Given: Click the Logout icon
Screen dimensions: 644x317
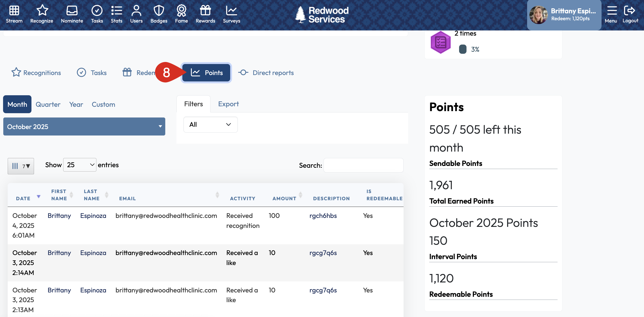Looking at the screenshot, I should pyautogui.click(x=630, y=11).
